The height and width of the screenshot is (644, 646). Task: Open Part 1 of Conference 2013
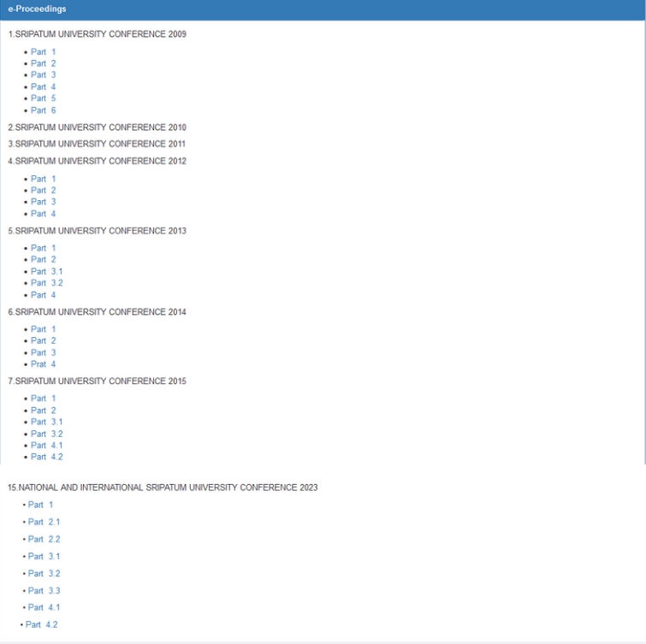pyautogui.click(x=44, y=248)
